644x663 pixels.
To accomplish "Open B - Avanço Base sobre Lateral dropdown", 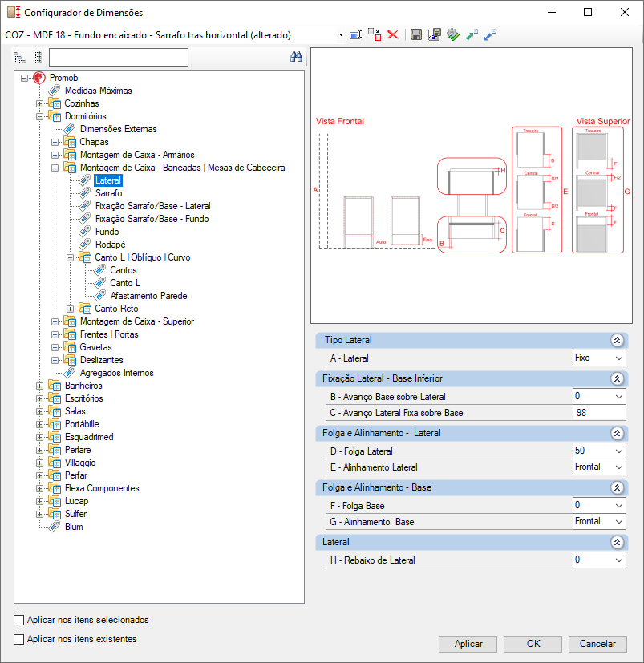I will coord(618,397).
